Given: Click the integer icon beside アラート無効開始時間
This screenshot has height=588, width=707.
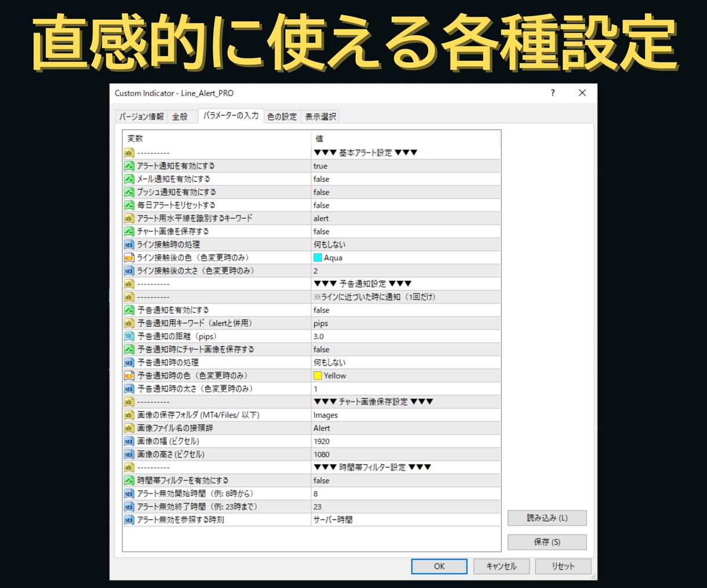Looking at the screenshot, I should click(129, 494).
